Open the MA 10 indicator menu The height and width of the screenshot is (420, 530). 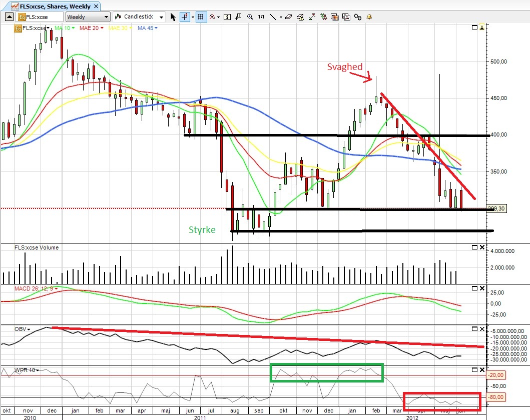[x=65, y=28]
